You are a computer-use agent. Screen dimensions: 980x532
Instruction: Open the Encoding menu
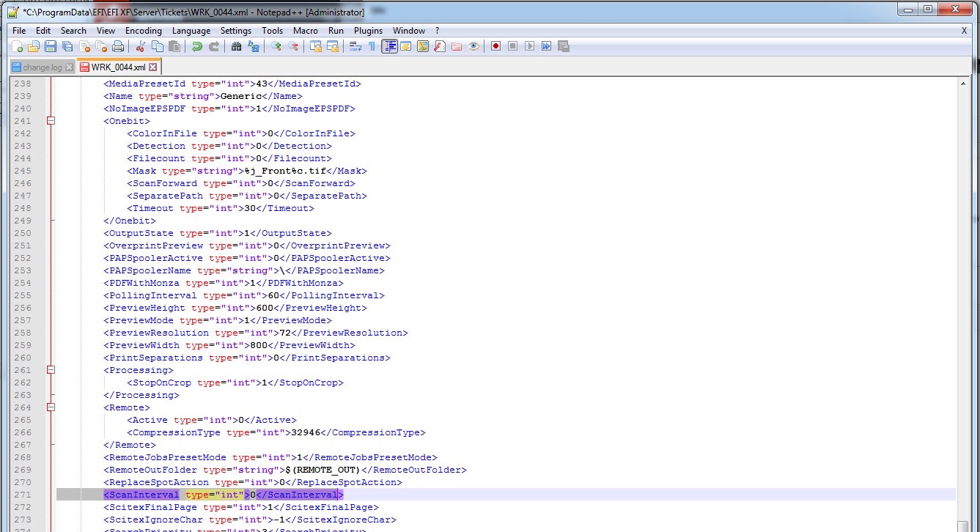point(143,31)
